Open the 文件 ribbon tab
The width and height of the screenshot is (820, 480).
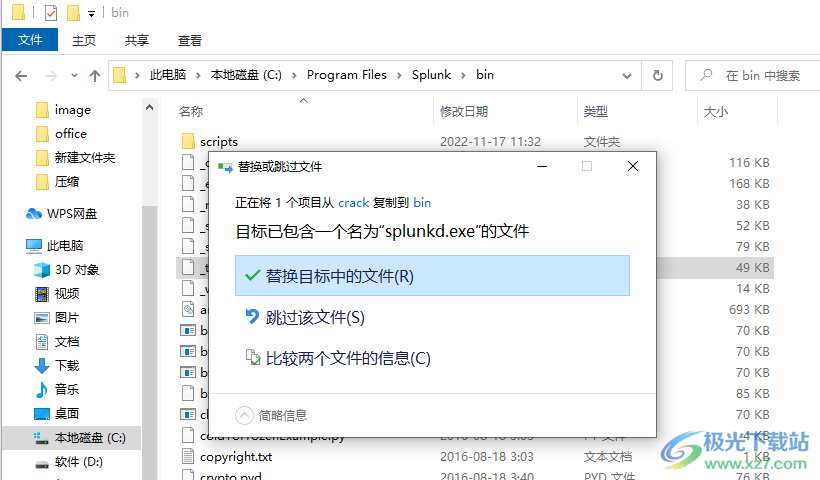(30, 40)
